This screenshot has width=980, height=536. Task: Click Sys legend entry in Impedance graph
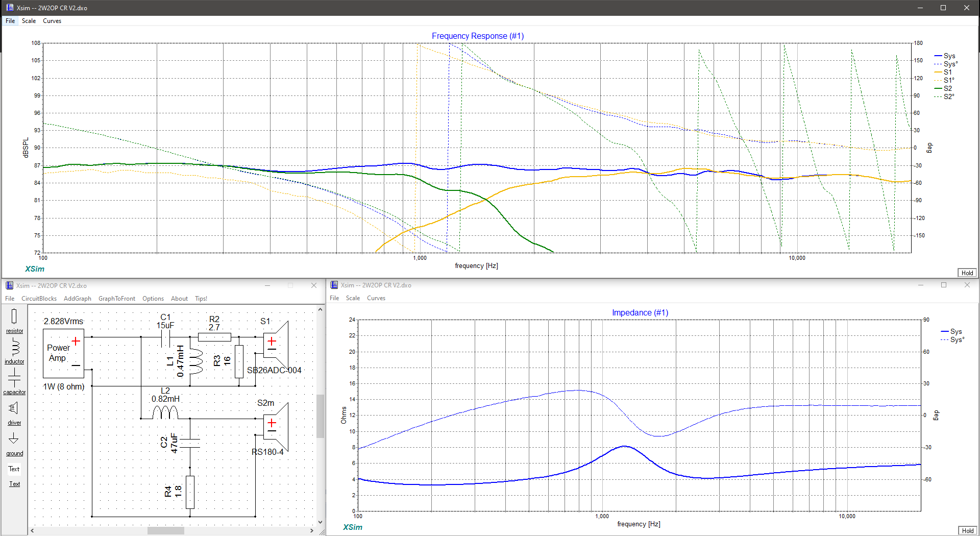coord(951,331)
